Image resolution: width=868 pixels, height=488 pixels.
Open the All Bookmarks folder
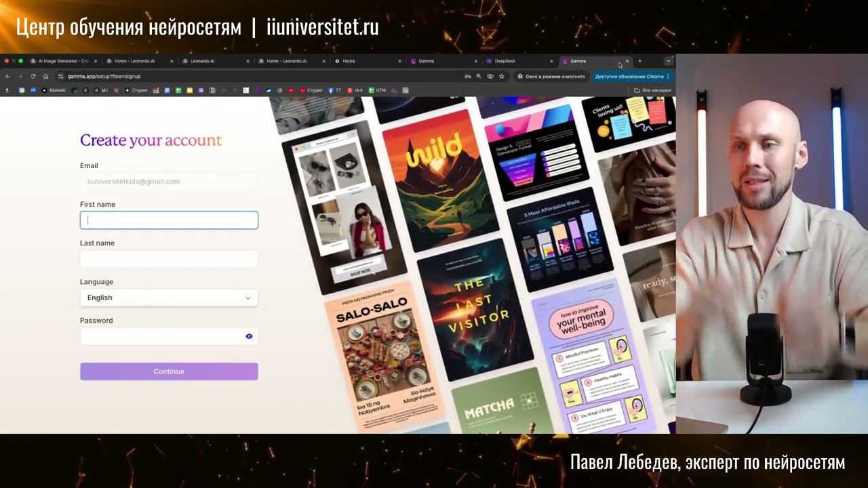point(652,90)
